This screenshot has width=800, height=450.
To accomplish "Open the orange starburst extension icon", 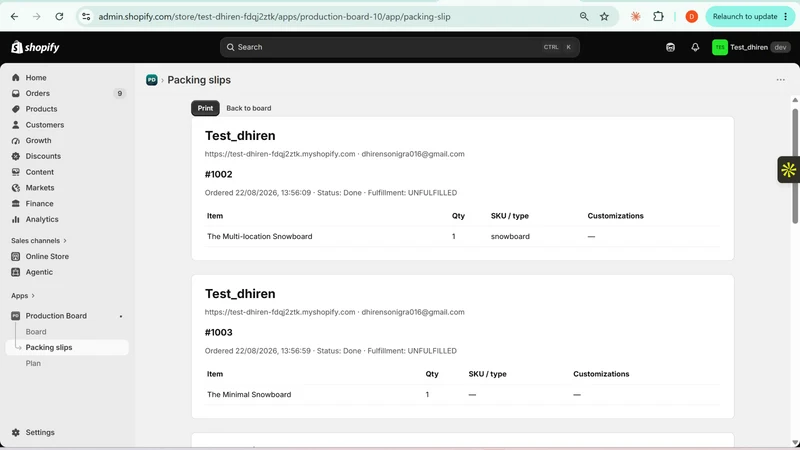I will click(x=636, y=16).
